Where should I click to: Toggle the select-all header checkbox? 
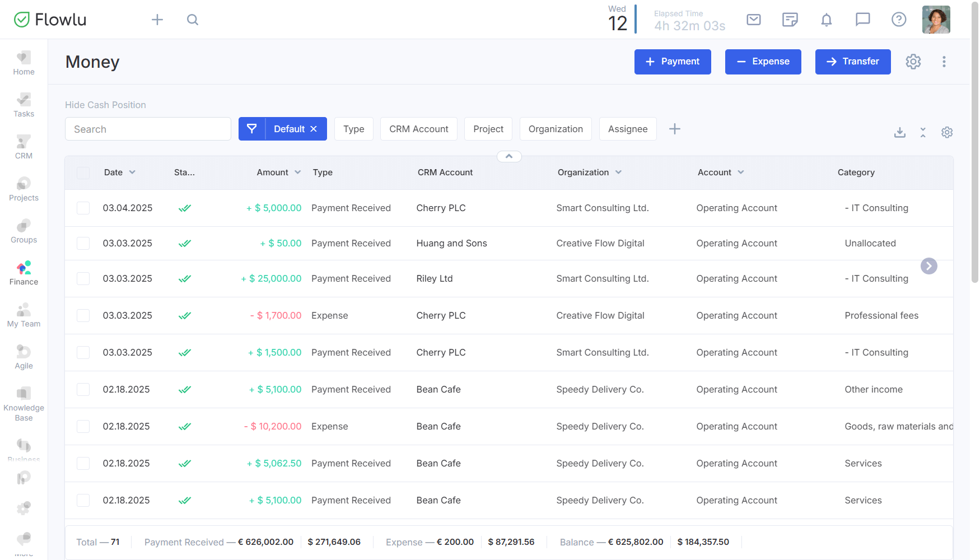(x=83, y=172)
